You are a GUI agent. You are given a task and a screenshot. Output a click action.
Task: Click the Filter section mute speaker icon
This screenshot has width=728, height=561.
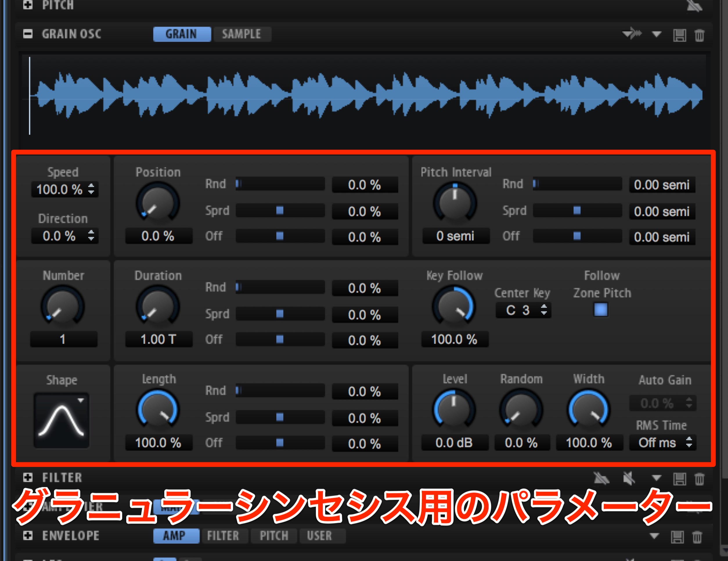629,479
